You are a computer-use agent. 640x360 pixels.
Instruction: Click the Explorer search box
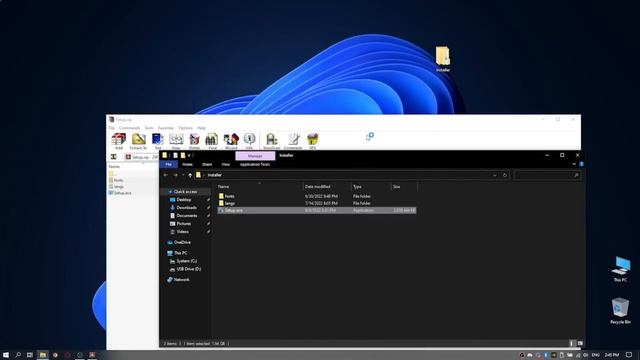point(547,175)
